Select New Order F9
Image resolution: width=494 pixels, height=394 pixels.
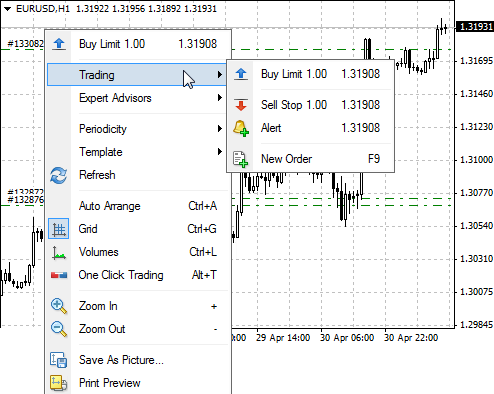click(310, 159)
